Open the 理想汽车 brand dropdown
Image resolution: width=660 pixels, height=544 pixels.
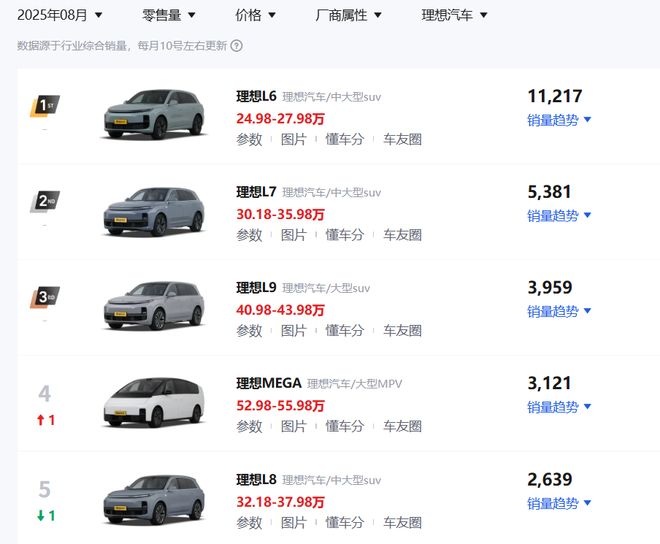click(x=454, y=15)
